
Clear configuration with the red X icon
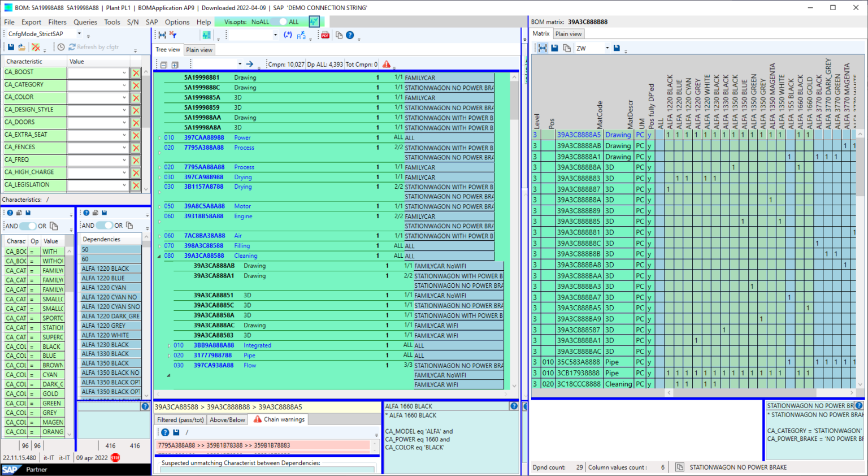click(34, 47)
